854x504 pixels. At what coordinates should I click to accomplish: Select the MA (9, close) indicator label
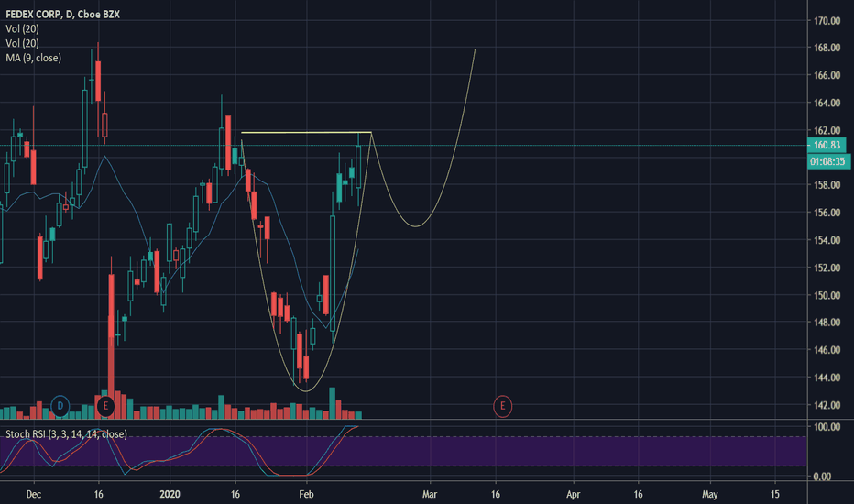click(33, 58)
